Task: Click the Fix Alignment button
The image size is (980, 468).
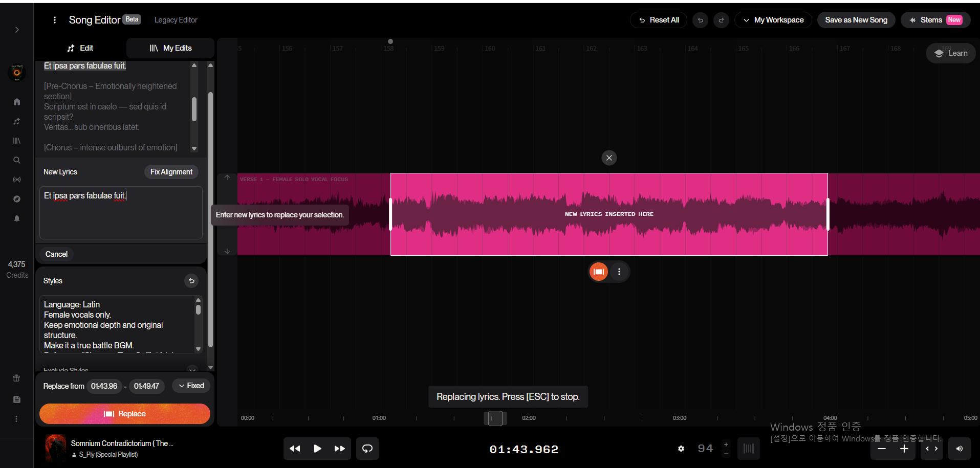Action: click(171, 172)
